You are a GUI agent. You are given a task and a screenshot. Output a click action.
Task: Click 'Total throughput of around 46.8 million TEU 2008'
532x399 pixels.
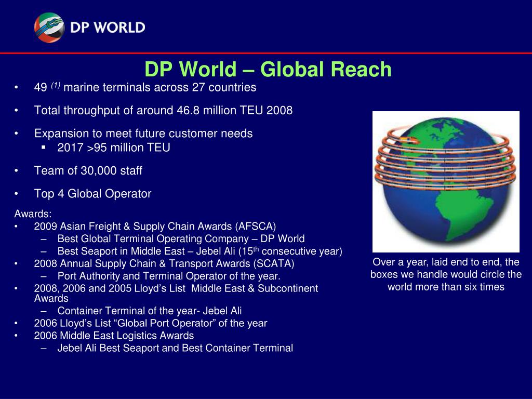(163, 110)
